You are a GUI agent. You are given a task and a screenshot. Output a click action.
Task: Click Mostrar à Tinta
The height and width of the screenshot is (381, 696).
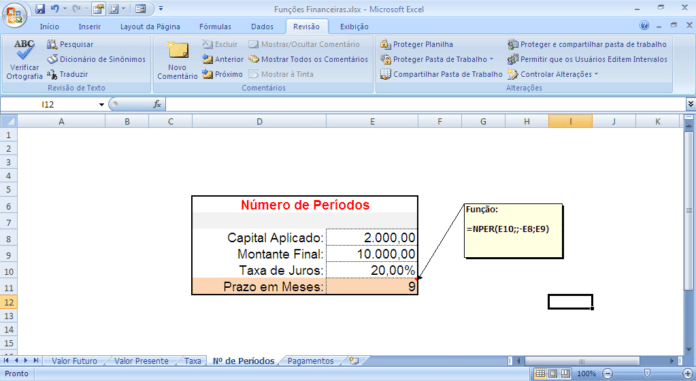[x=281, y=74]
